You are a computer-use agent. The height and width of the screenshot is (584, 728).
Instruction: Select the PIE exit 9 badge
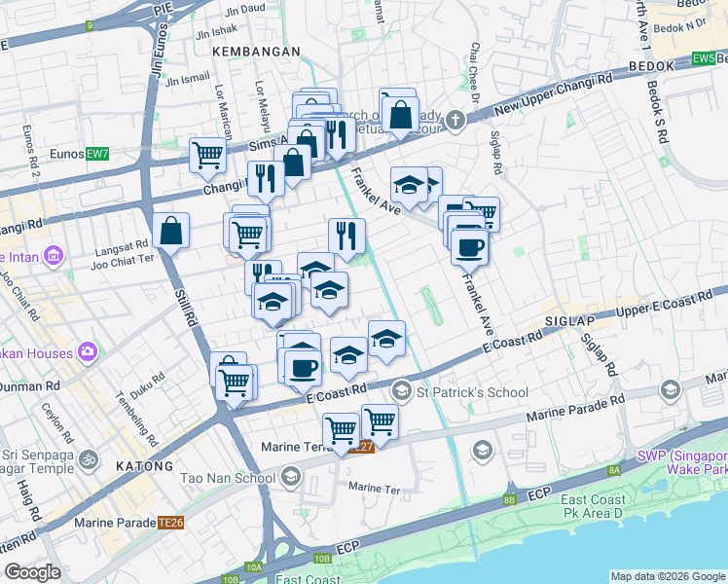90,25
